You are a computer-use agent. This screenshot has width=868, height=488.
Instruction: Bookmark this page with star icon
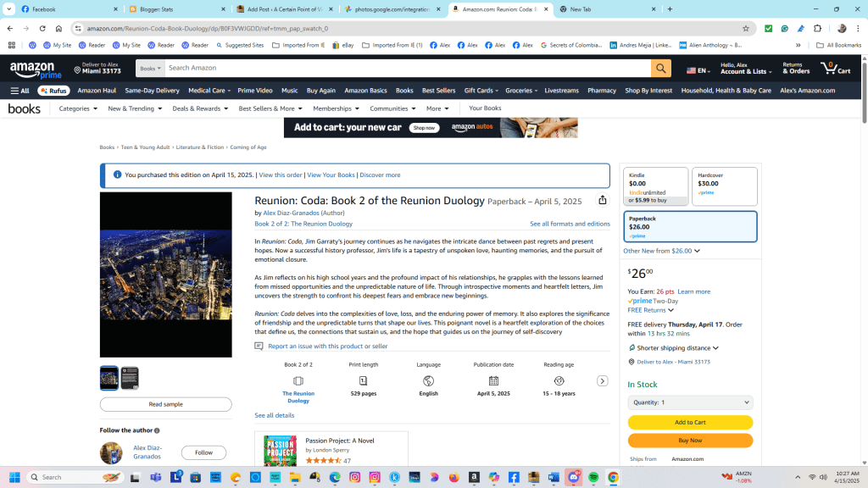click(x=746, y=28)
